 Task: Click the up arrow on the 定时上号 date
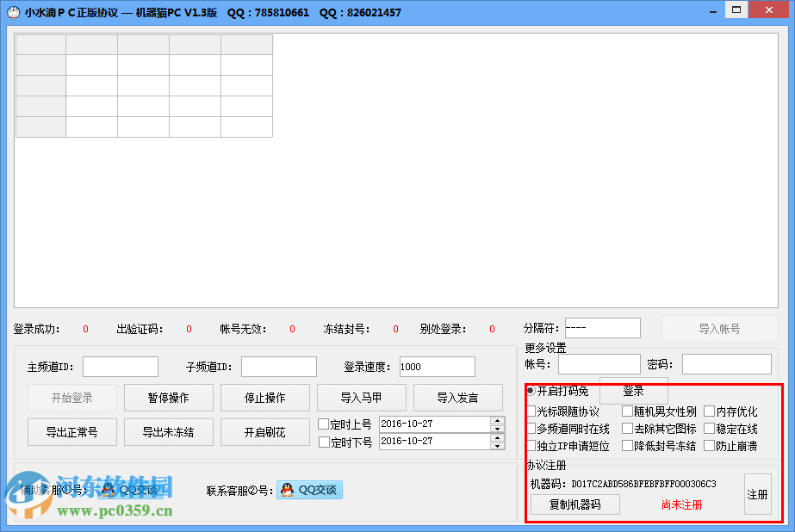(495, 419)
